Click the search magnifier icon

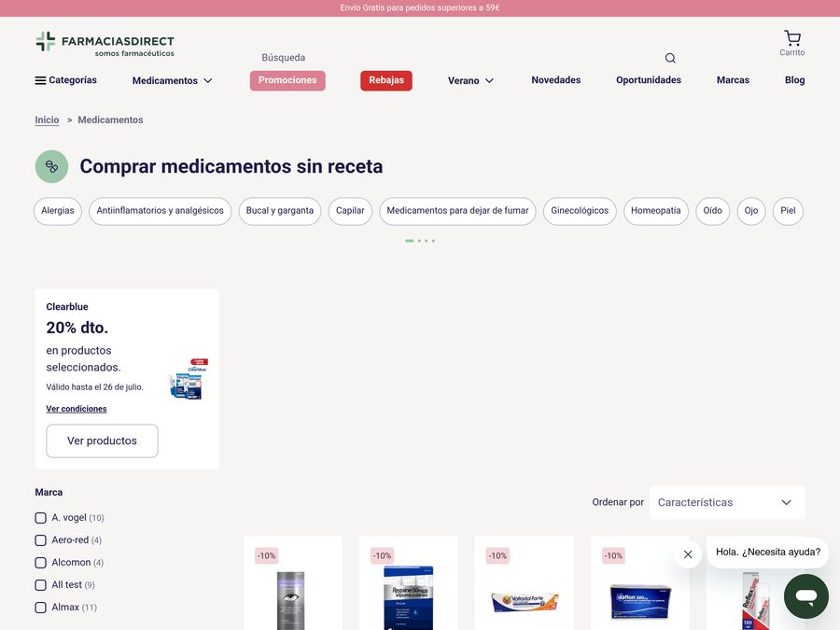point(670,58)
